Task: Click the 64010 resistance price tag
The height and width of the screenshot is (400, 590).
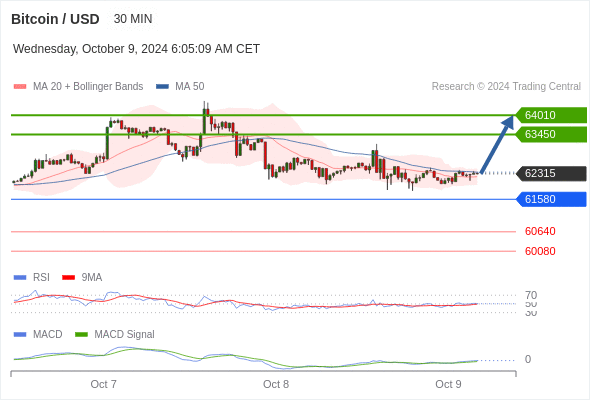Action: point(551,115)
